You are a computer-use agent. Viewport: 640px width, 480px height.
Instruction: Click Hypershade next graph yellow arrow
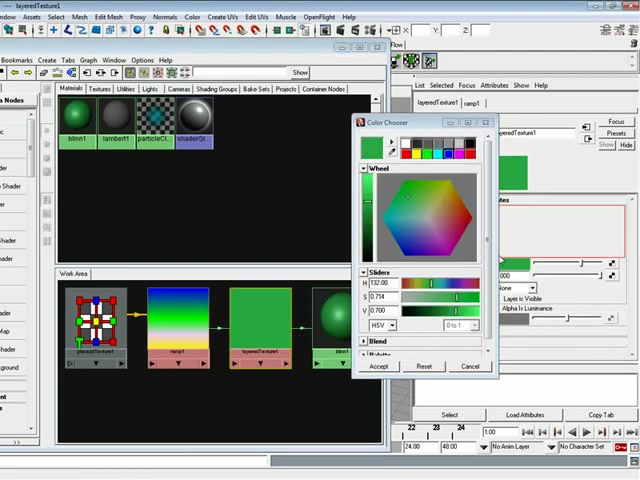pyautogui.click(x=28, y=73)
